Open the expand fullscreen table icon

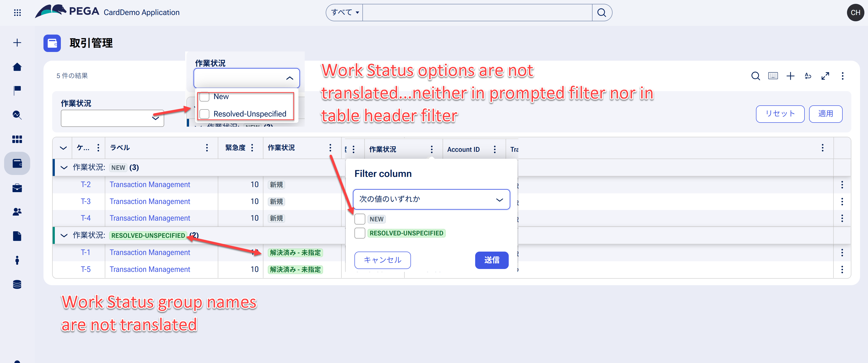[x=825, y=76]
